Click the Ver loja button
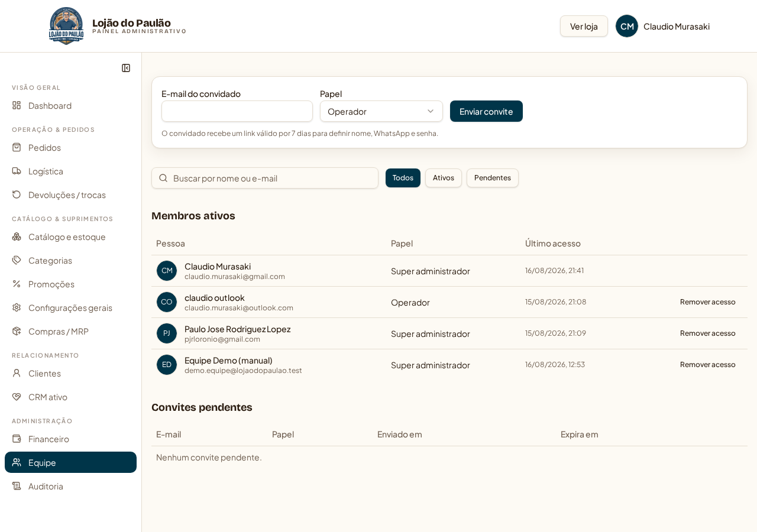Screen dimensions: 757x532 point(584,26)
